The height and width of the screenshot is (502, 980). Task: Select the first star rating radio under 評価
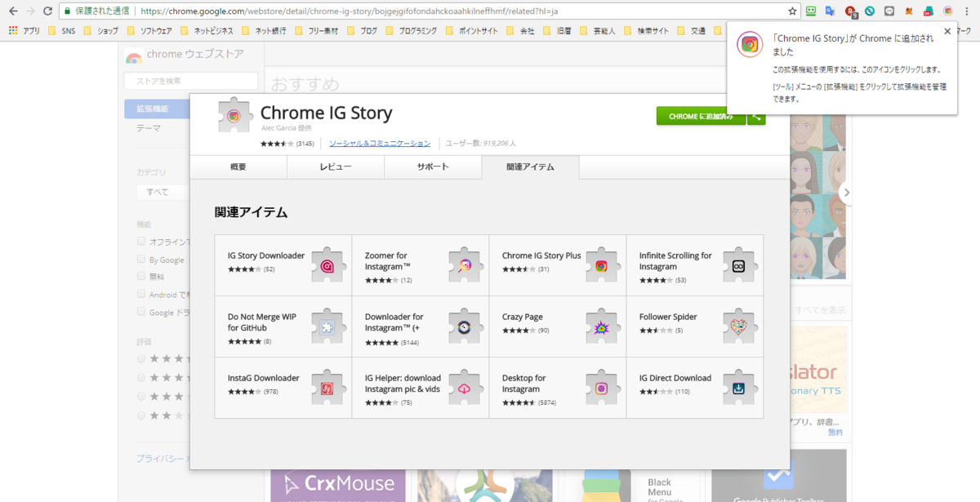point(141,358)
